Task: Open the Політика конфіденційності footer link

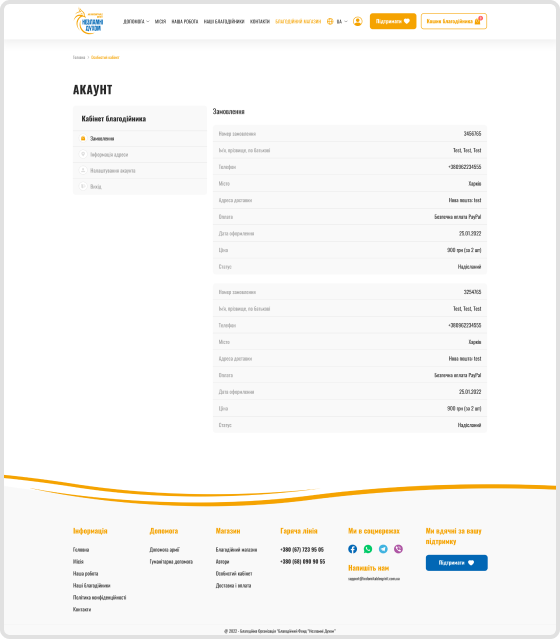Action: (99, 597)
